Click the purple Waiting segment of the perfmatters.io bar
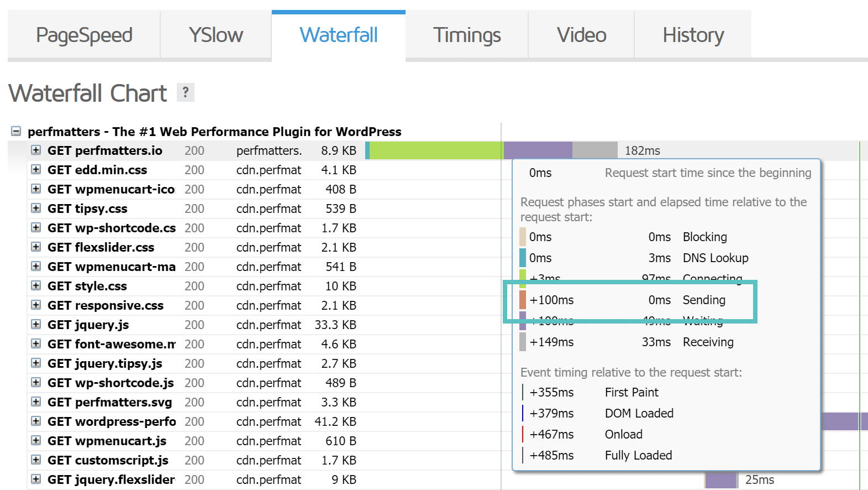The width and height of the screenshot is (868, 490). pyautogui.click(x=538, y=150)
